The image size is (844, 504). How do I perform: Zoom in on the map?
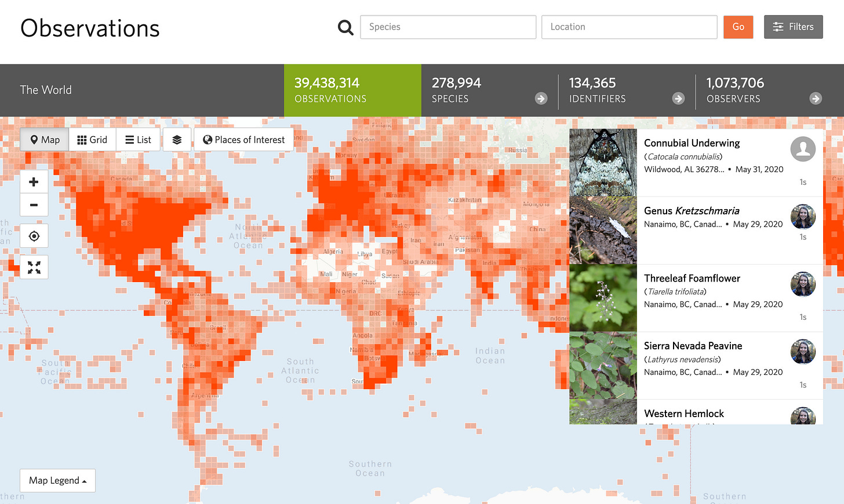pyautogui.click(x=34, y=181)
